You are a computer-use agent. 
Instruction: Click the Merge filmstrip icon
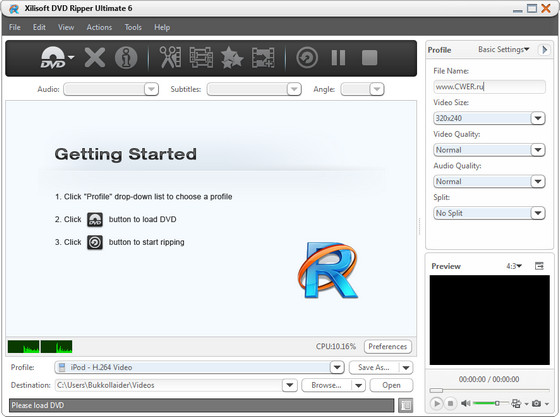tap(263, 57)
